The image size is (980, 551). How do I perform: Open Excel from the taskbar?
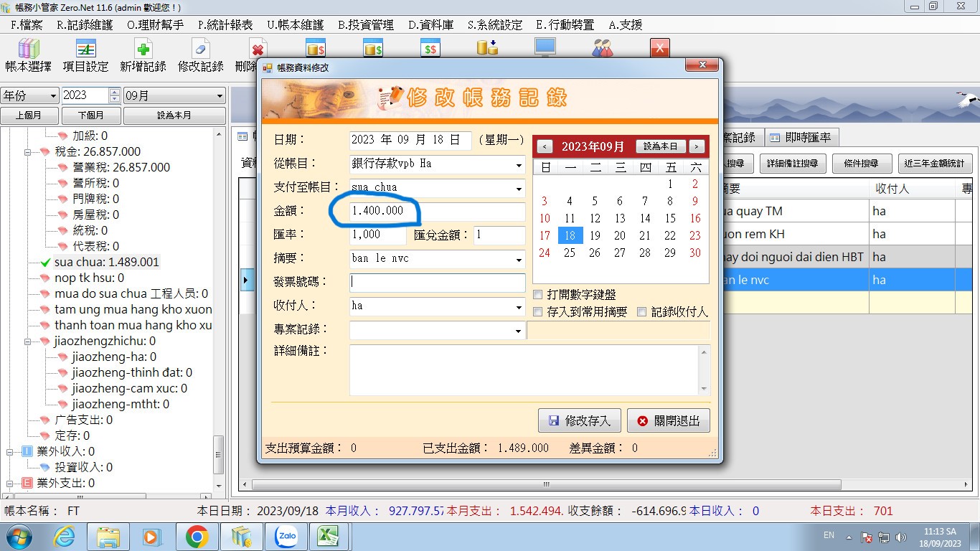click(329, 536)
